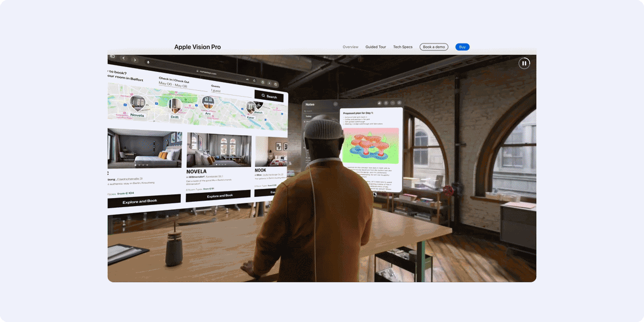
Task: Click the microphone icon in the browser bar
Action: point(148,62)
